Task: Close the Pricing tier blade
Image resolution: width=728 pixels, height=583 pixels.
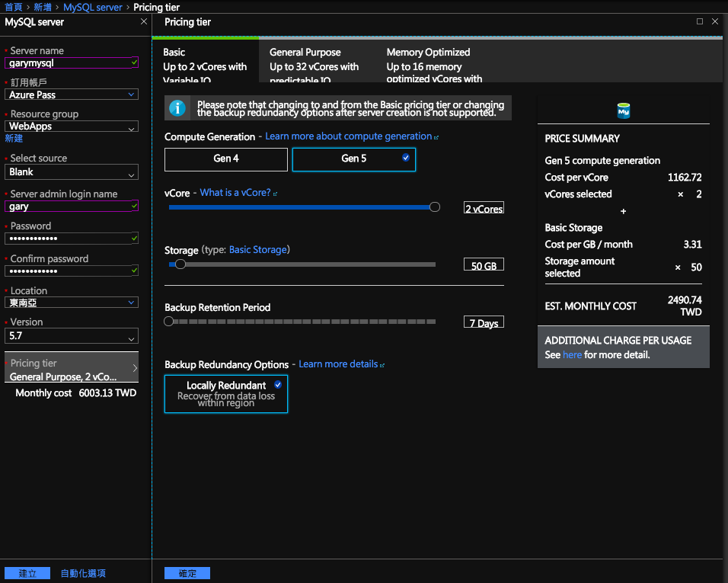Action: pos(715,21)
